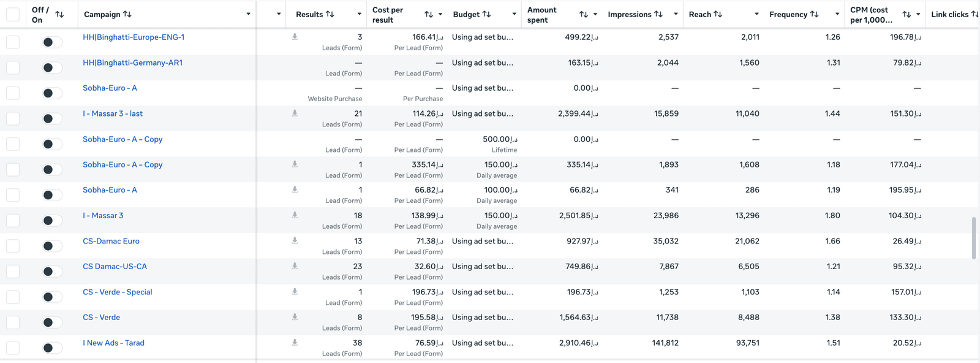This screenshot has height=363, width=980.
Task: Sort by Budget using arrows icon
Action: (x=487, y=14)
